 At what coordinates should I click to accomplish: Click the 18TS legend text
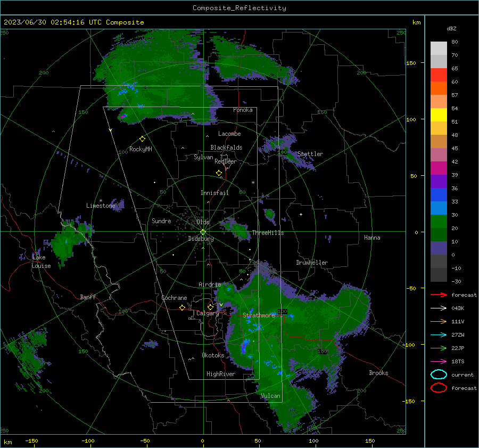pos(458,362)
